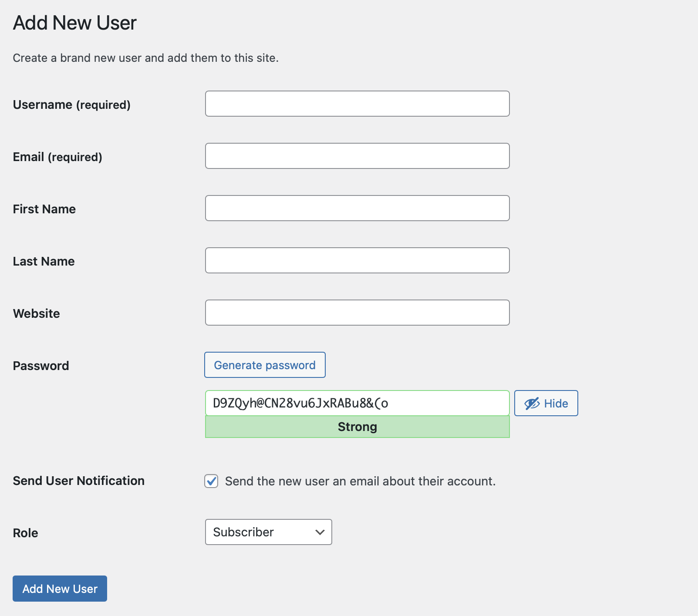Click the Role label

[26, 533]
